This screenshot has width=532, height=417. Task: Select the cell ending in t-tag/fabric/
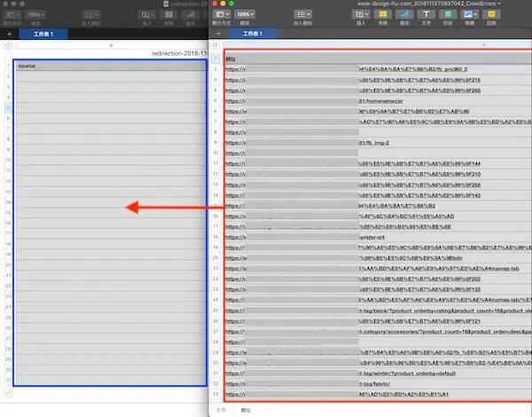point(378,384)
